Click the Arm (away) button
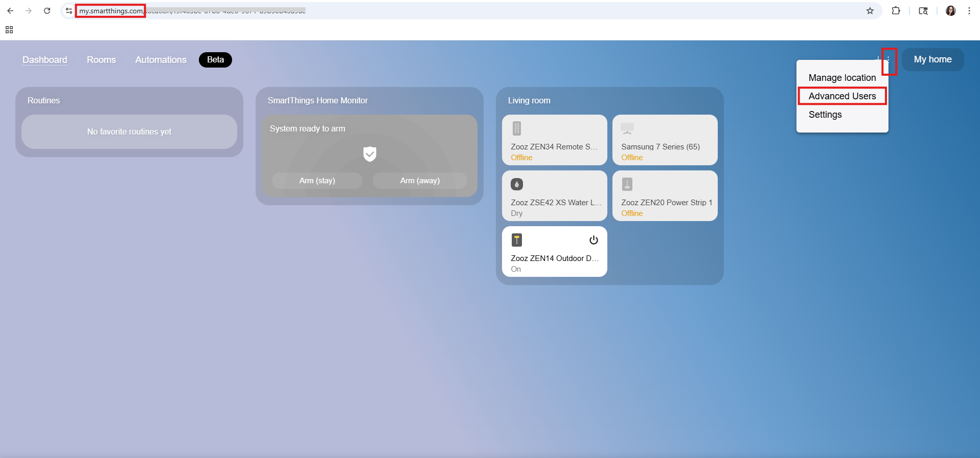This screenshot has height=458, width=980. [420, 181]
